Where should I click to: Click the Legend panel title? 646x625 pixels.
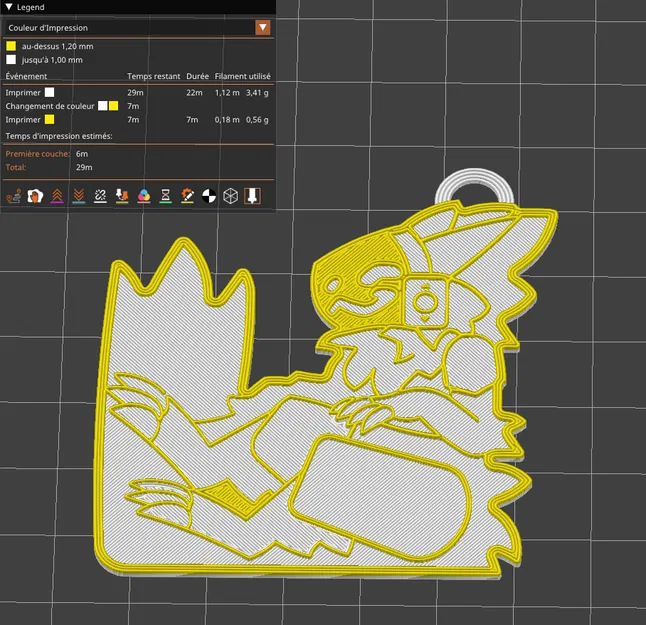click(30, 7)
